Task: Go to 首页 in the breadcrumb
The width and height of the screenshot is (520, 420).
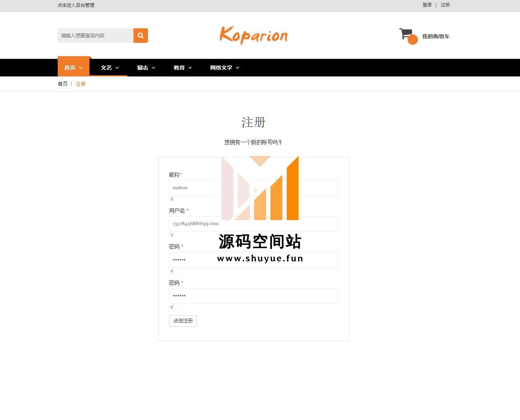Action: pyautogui.click(x=63, y=84)
